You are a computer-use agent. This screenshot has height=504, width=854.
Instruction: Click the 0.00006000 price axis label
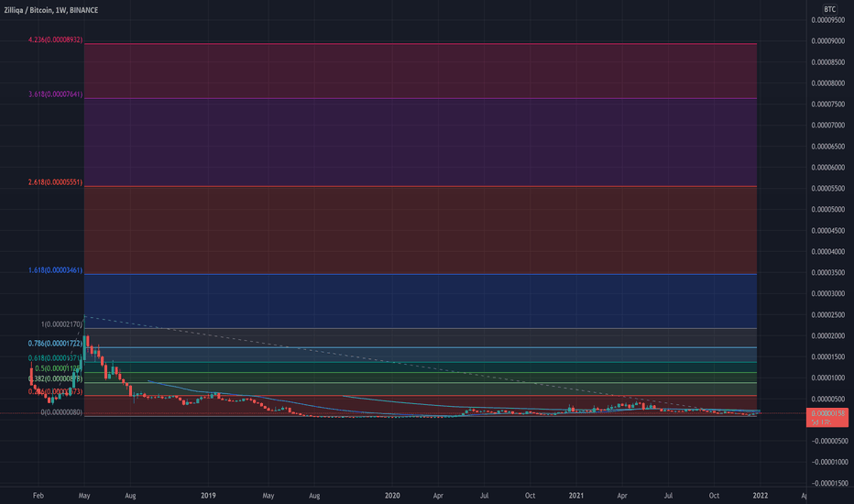pos(828,168)
